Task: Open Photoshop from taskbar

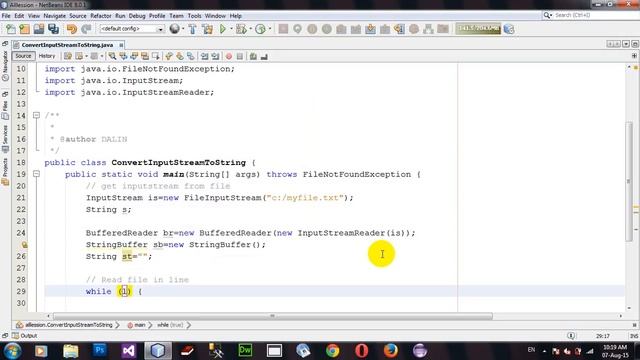Action: pyautogui.click(x=100, y=351)
